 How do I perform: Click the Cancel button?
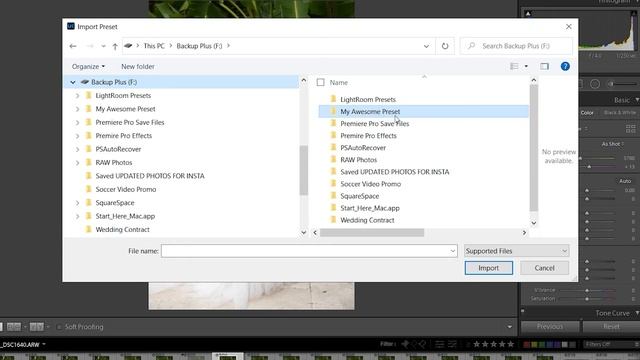click(544, 268)
